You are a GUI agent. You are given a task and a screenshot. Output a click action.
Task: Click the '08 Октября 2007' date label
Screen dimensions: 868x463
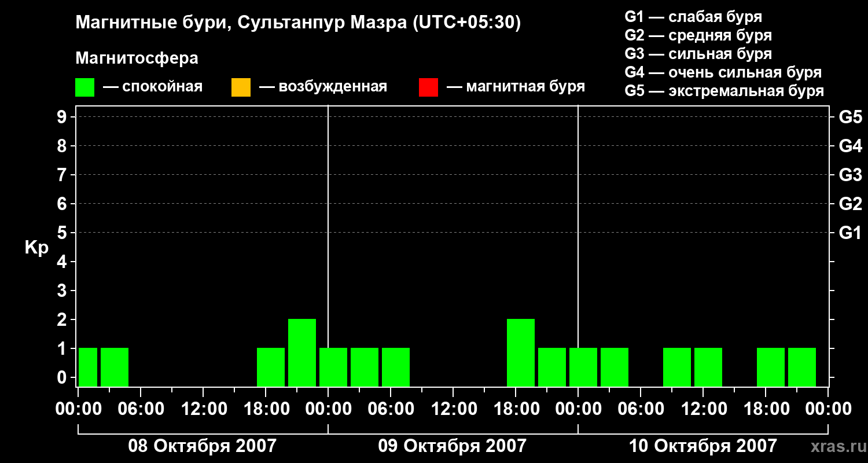[x=202, y=446]
